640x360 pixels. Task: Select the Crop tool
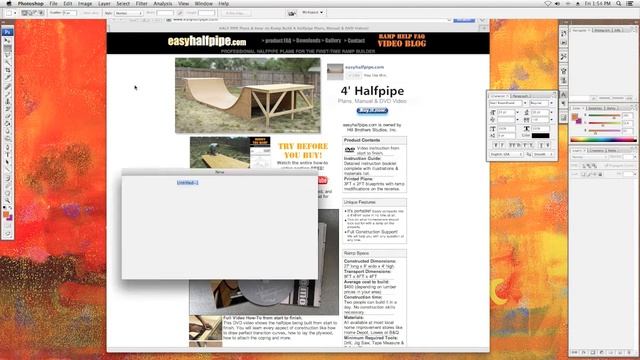(7, 70)
